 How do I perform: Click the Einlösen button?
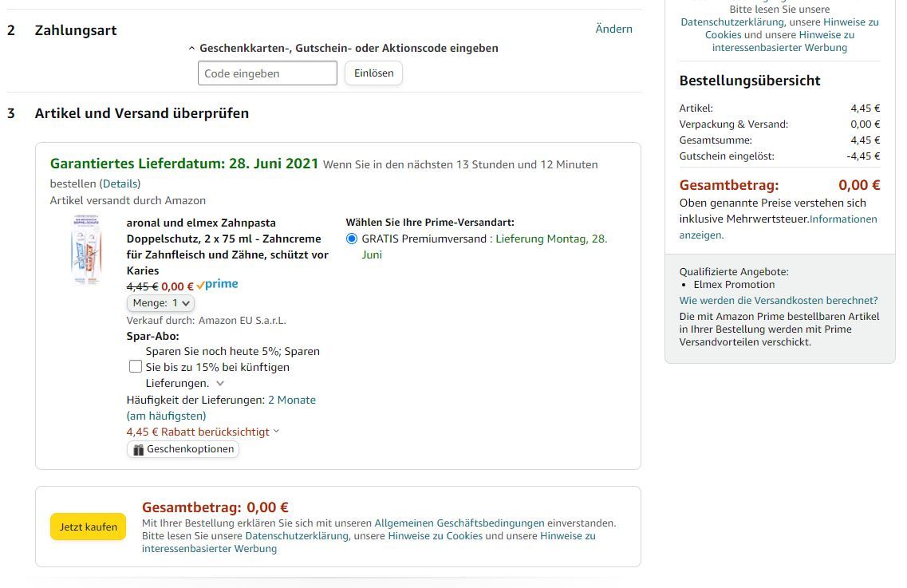pos(373,73)
